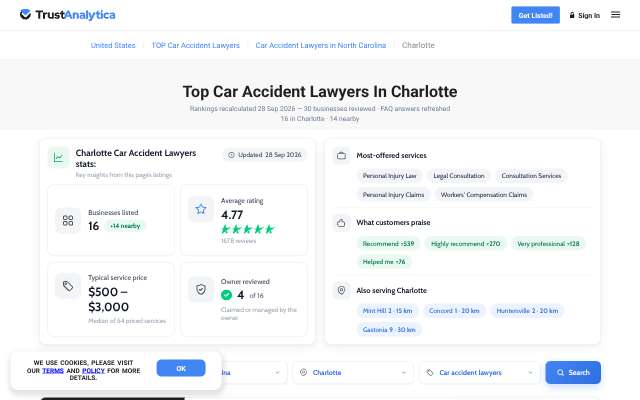Viewport: 640px width, 400px height.
Task: Click the Typical service price tag icon
Action: coord(68,286)
